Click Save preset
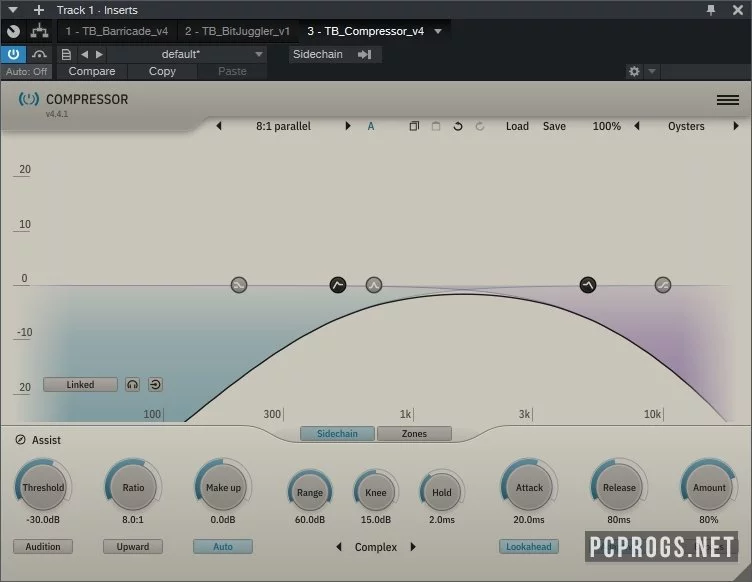This screenshot has width=752, height=582. point(554,126)
